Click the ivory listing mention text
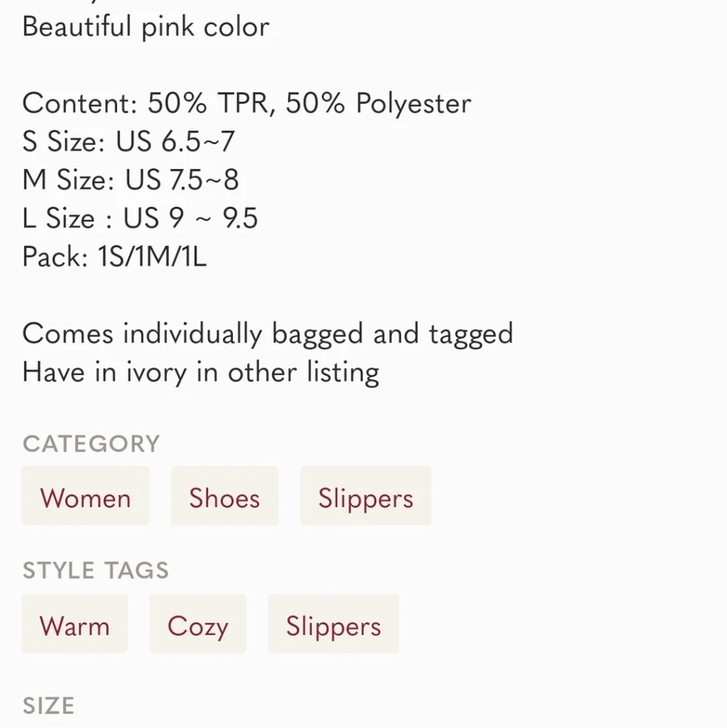 201,372
